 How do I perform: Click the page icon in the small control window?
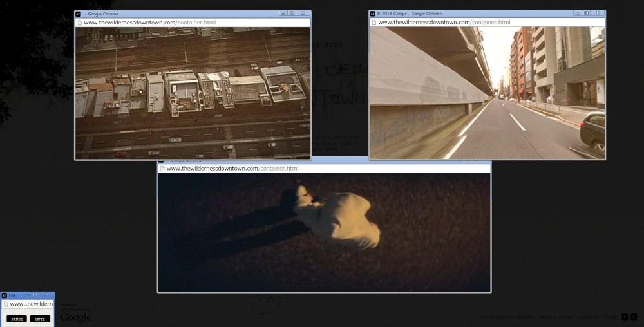(x=5, y=304)
